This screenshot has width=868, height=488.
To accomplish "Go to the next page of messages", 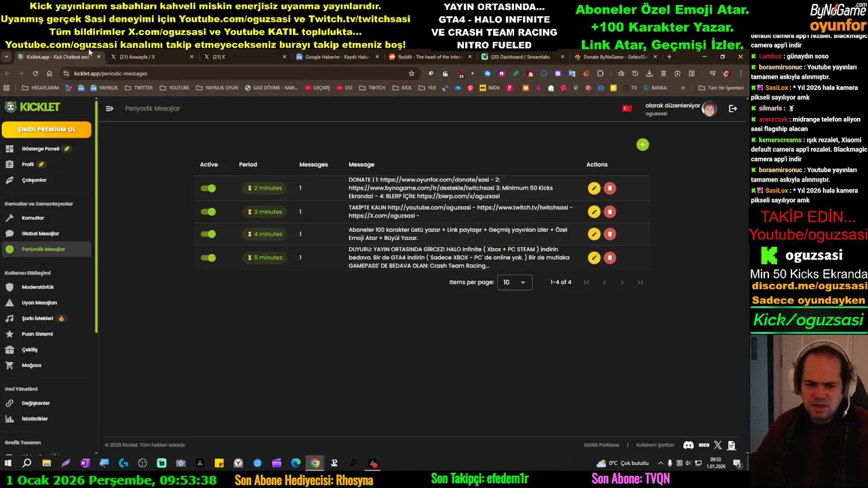I will coord(622,283).
